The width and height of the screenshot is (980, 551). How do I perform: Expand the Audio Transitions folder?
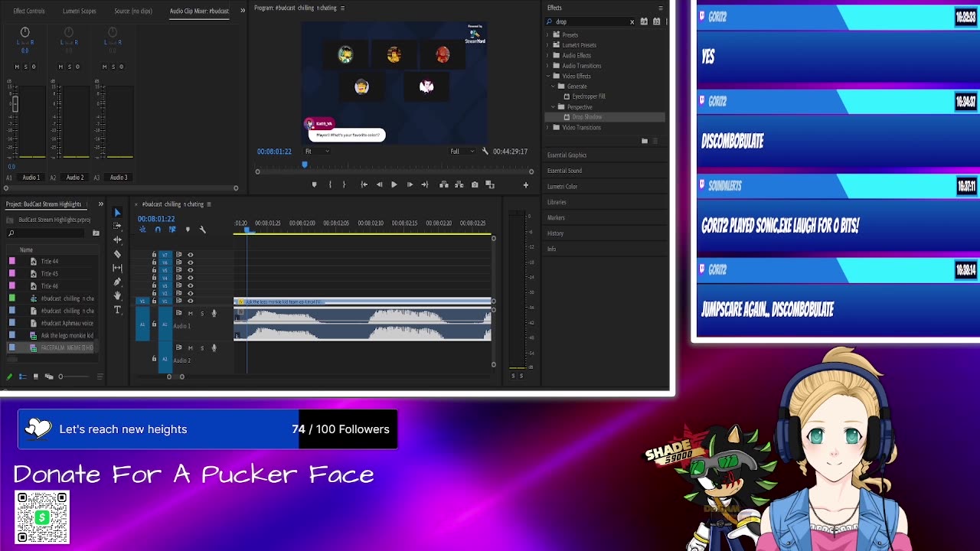[x=548, y=66]
